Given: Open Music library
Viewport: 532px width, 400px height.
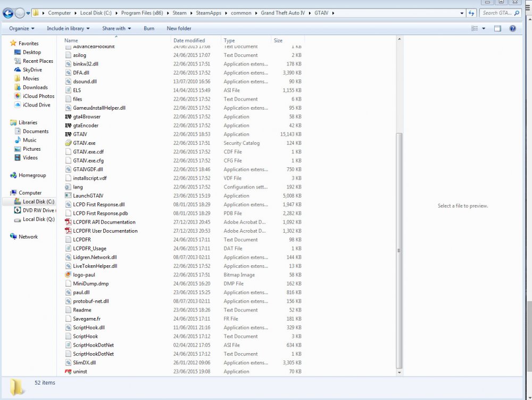Looking at the screenshot, I should tap(29, 140).
